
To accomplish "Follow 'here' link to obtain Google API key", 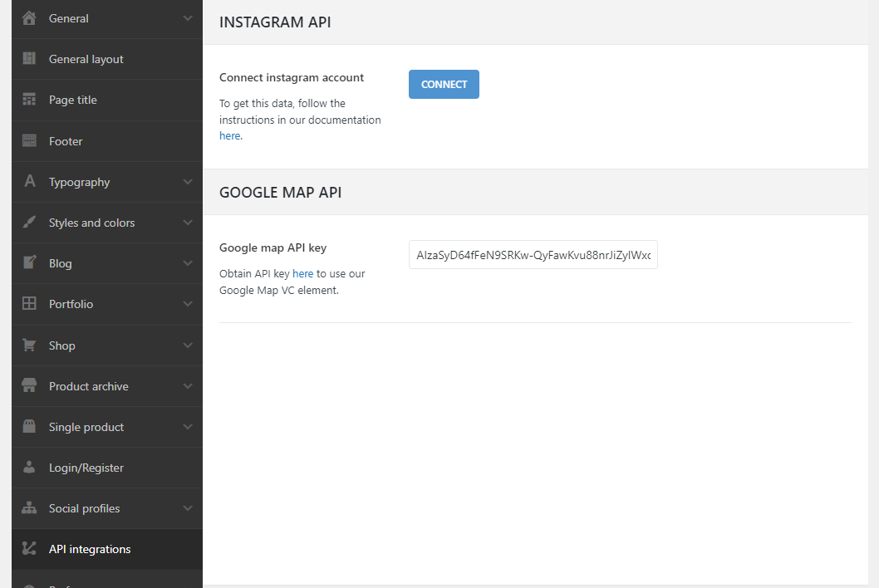I will click(x=302, y=273).
